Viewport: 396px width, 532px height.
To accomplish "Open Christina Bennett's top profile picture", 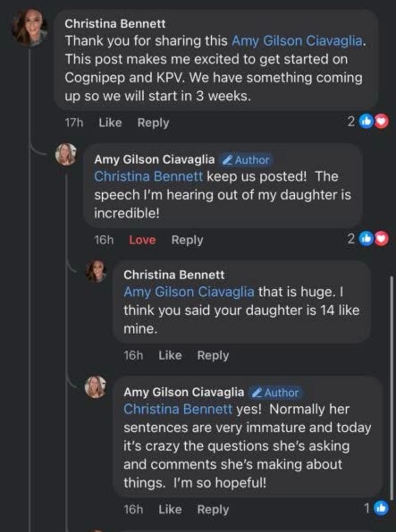I will (x=30, y=27).
